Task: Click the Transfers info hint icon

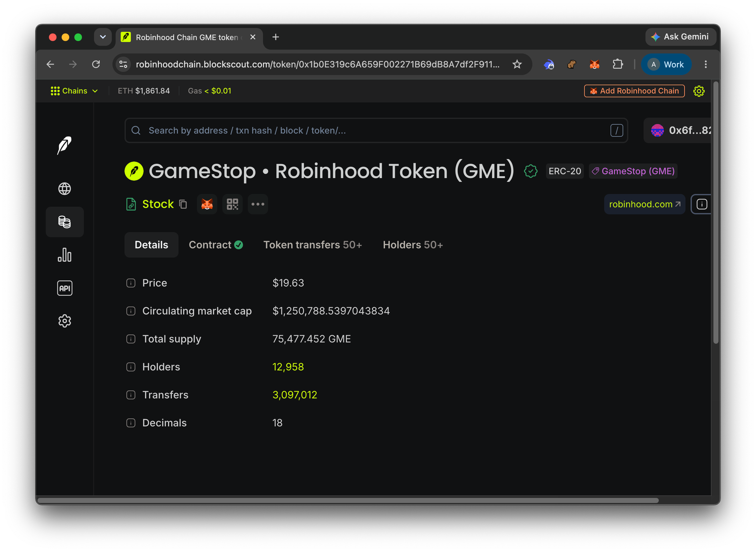Action: click(x=131, y=395)
